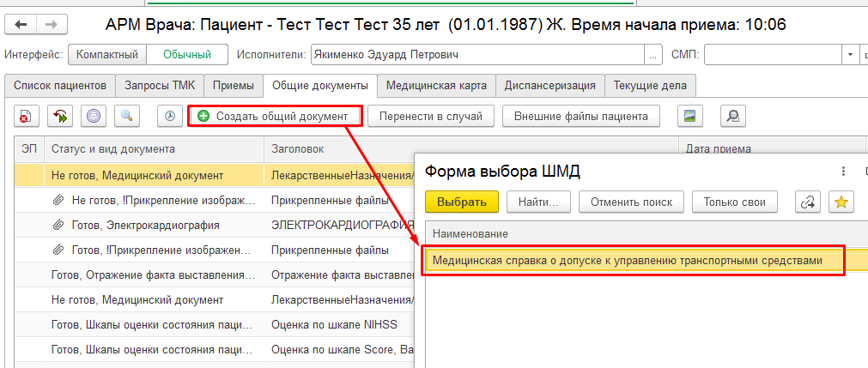Click the round stamp icon in toolbar
The image size is (868, 368).
click(x=93, y=116)
